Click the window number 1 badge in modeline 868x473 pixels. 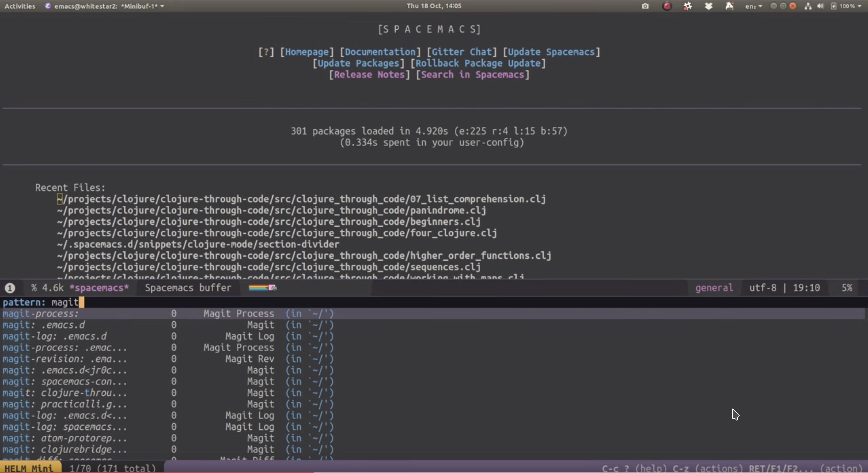coord(10,288)
